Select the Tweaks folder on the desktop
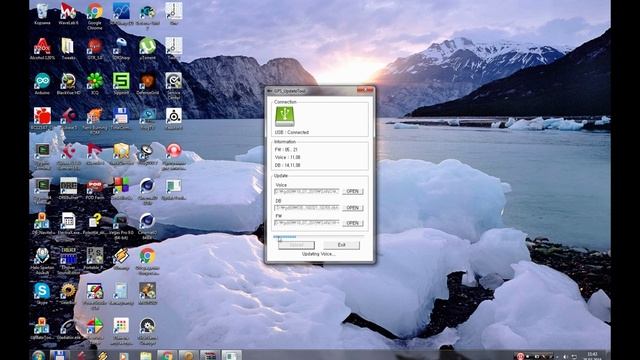The height and width of the screenshot is (360, 640). click(x=68, y=49)
